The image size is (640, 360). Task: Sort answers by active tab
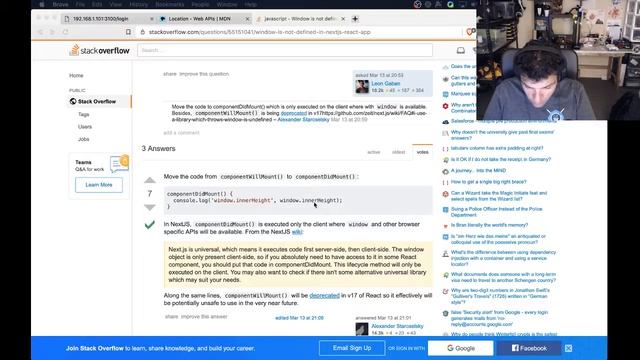coord(373,152)
